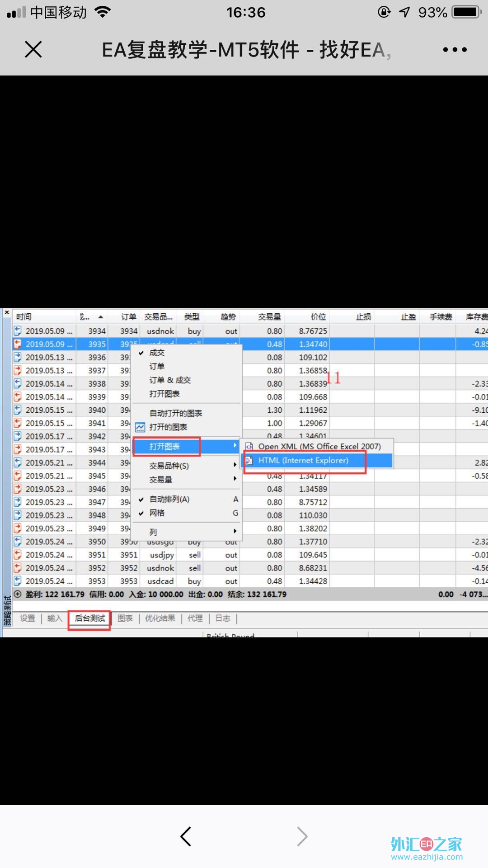Viewport: 488px width, 868px height.
Task: Select the 订单 & 成交 menu entry
Action: [170, 380]
